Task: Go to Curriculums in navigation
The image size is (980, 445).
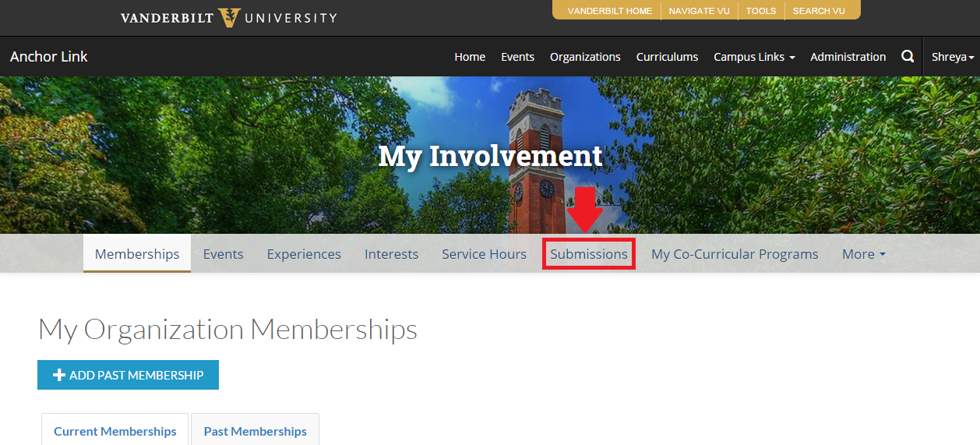Action: pyautogui.click(x=667, y=57)
